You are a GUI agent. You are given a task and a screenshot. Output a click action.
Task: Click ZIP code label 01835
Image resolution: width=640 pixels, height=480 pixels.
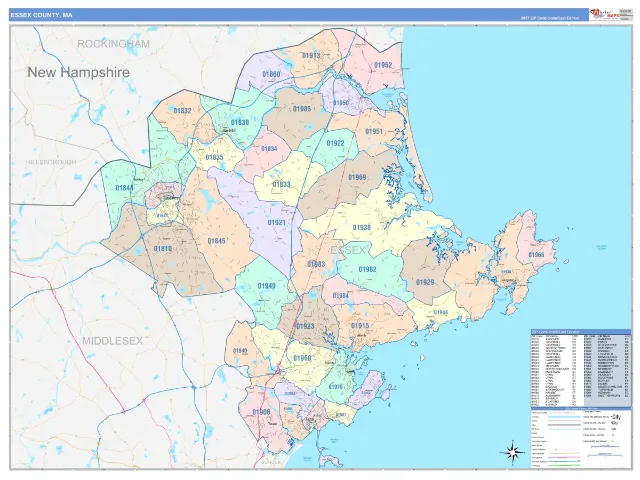tap(214, 157)
